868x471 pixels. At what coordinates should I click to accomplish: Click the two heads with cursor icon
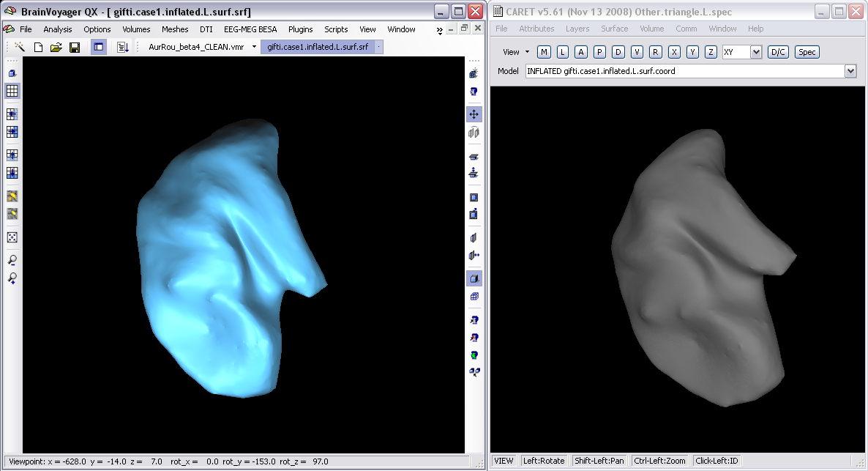coord(474,372)
